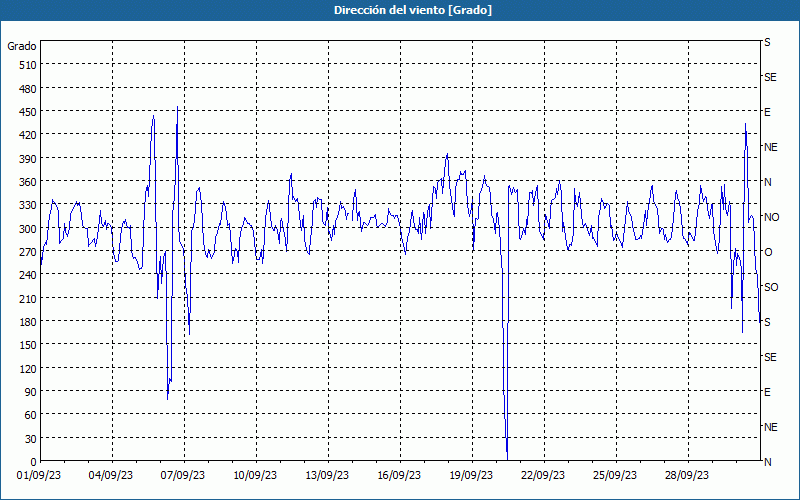Select the 390 degree axis label
Image resolution: width=800 pixels, height=500 pixels.
[x=28, y=159]
